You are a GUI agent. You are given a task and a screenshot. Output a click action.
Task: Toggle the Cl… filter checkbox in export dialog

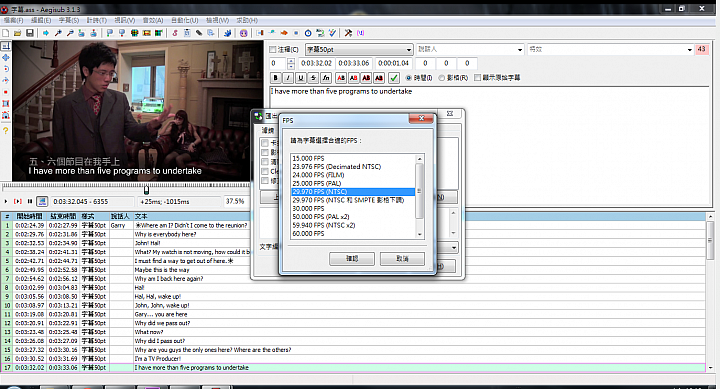click(x=264, y=171)
